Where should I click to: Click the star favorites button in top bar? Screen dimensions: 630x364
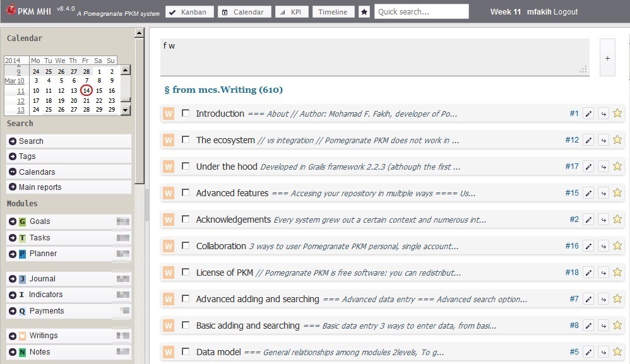pos(364,12)
